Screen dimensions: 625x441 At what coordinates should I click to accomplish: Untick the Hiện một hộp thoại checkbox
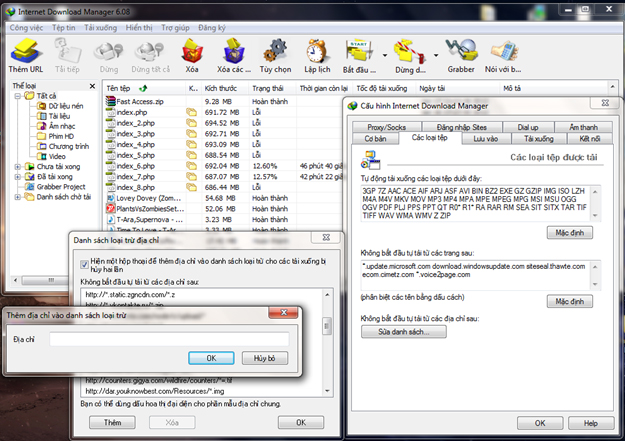click(84, 264)
